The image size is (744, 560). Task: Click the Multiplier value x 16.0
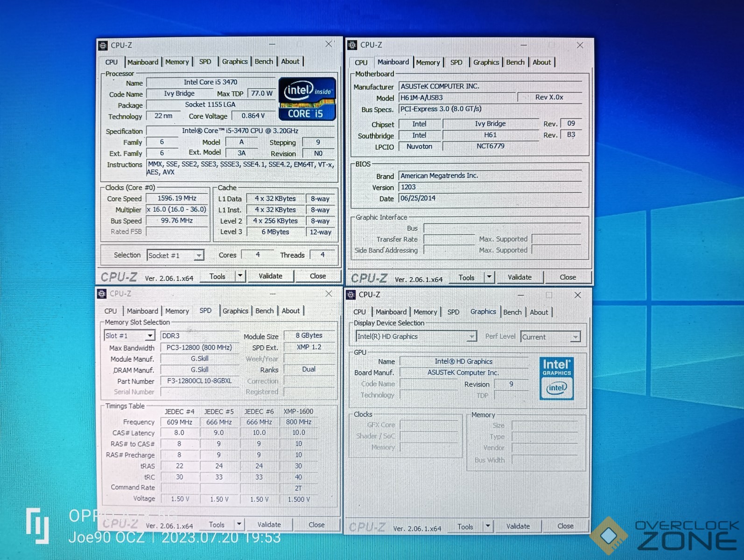177,210
